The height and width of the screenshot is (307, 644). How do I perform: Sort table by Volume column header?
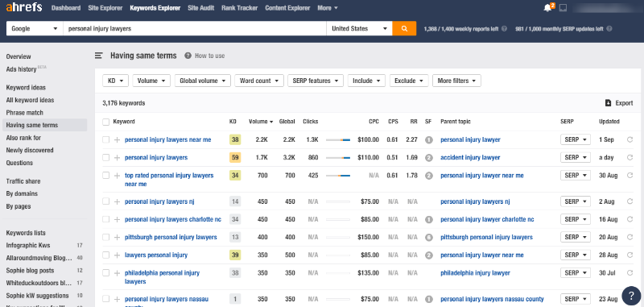[261, 122]
